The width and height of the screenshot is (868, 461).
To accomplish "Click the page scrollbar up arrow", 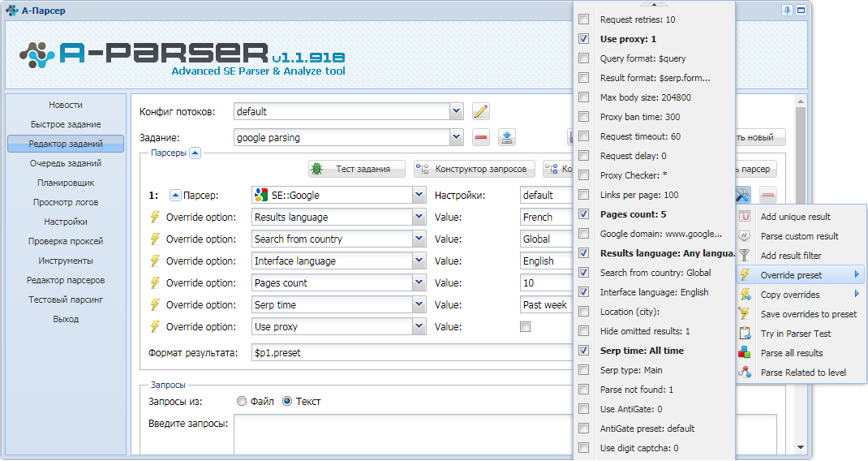I will pos(801,101).
